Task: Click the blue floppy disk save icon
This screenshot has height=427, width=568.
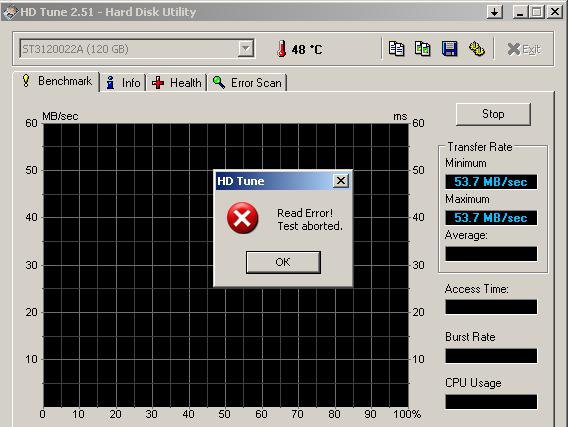Action: tap(449, 49)
